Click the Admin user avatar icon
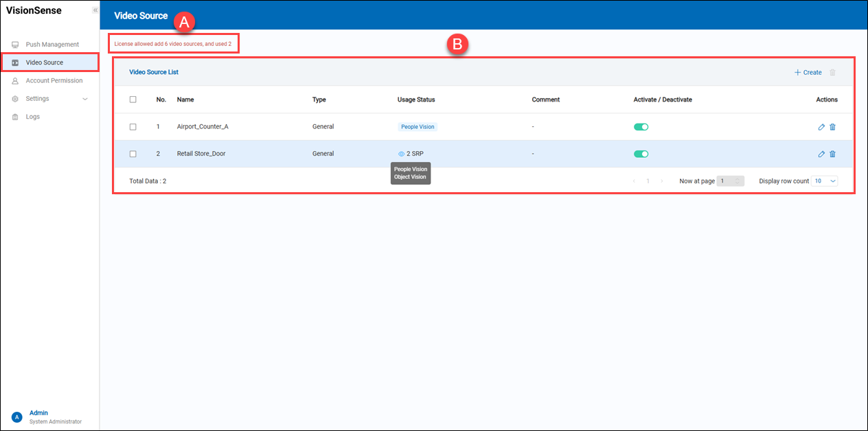This screenshot has width=868, height=431. (x=17, y=417)
